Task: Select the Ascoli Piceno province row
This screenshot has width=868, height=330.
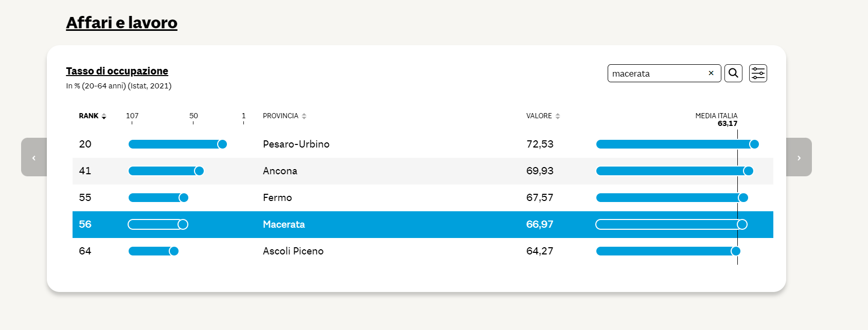Action: 423,251
